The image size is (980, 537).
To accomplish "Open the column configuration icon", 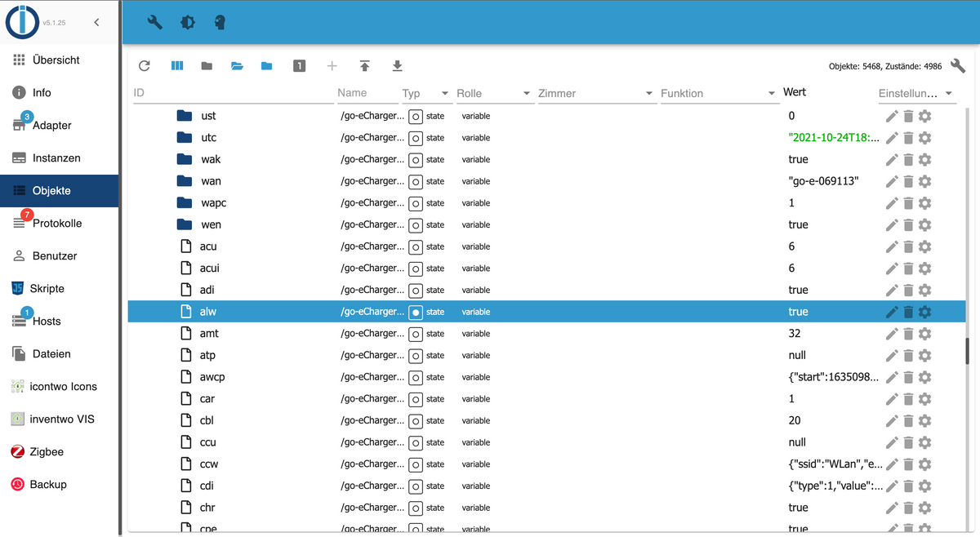I will point(176,65).
